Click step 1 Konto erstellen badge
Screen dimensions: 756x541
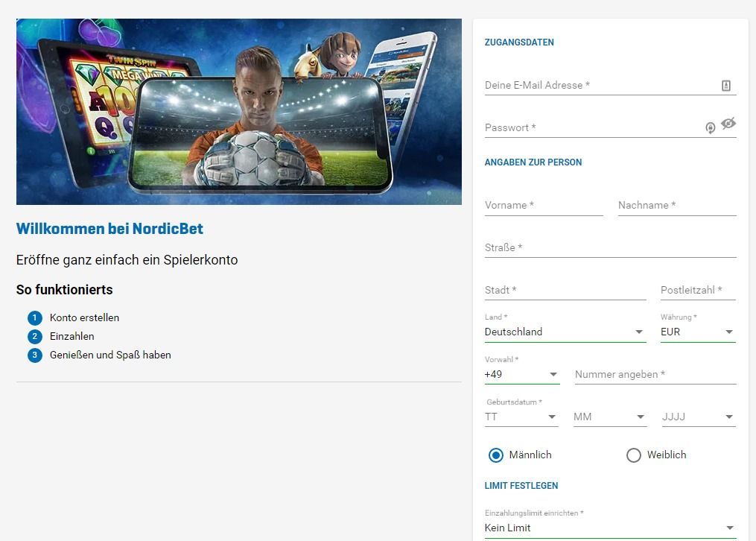pos(35,317)
